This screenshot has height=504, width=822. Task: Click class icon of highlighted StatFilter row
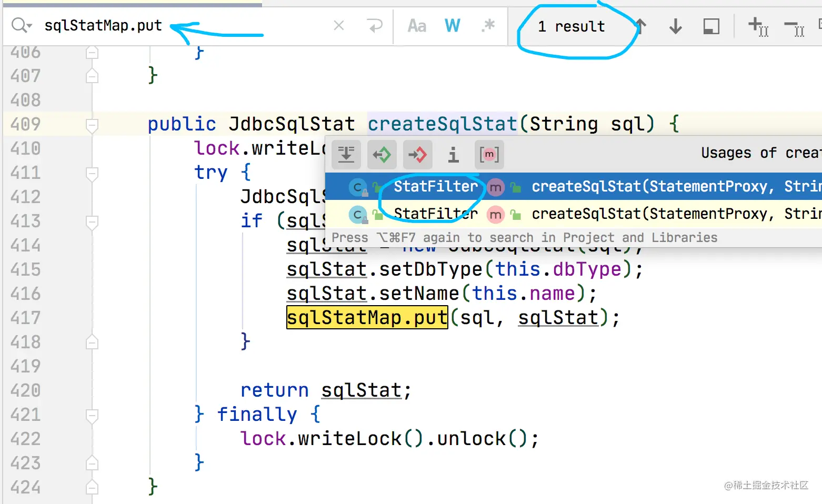[358, 187]
